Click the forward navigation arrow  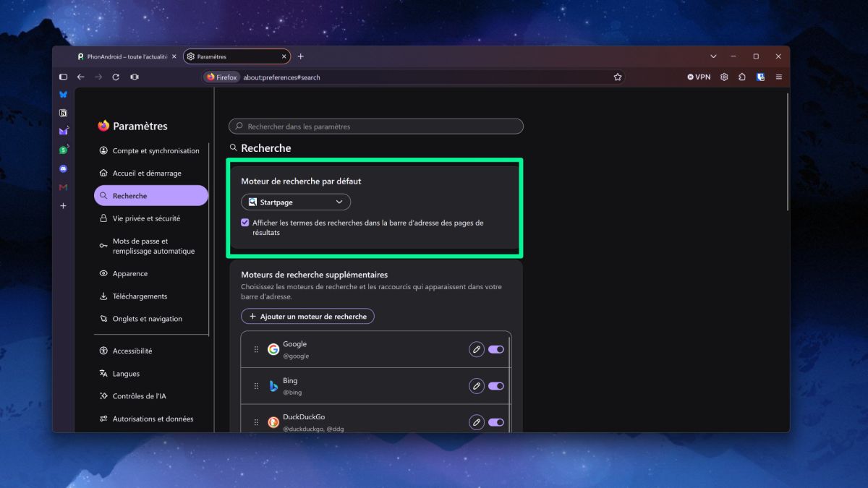pos(98,77)
